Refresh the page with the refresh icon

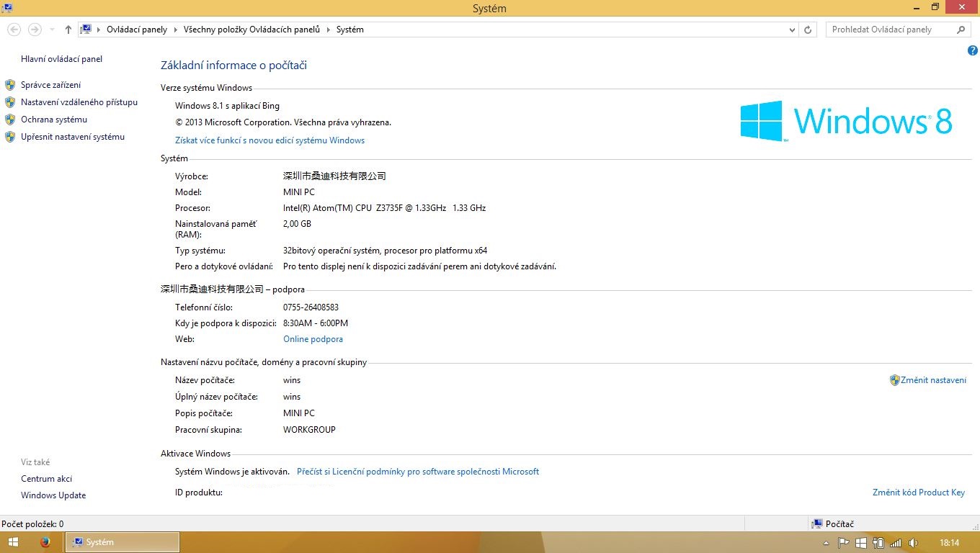click(808, 30)
